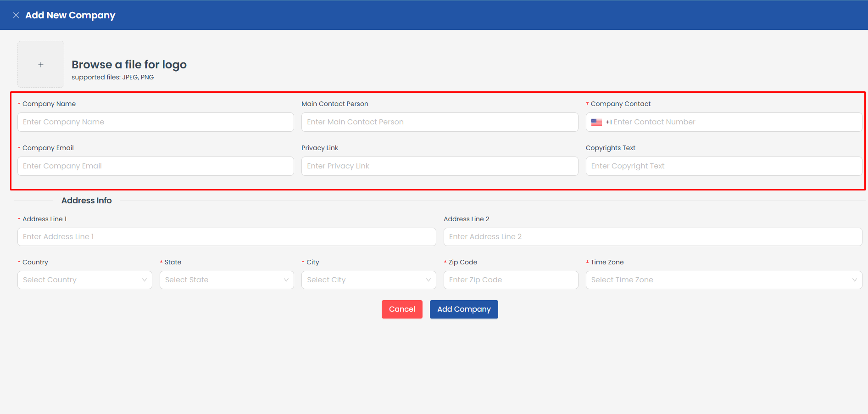Select the Enter Copyright Text field
Viewport: 868px width, 414px height.
[x=723, y=166]
